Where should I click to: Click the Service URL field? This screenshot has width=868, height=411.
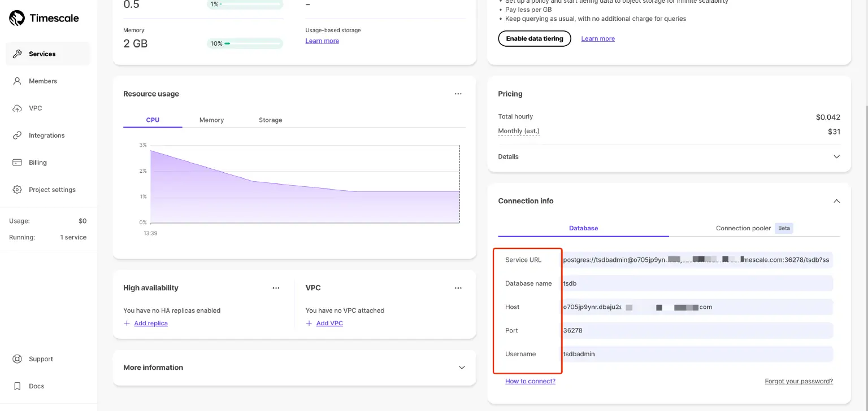(x=696, y=260)
